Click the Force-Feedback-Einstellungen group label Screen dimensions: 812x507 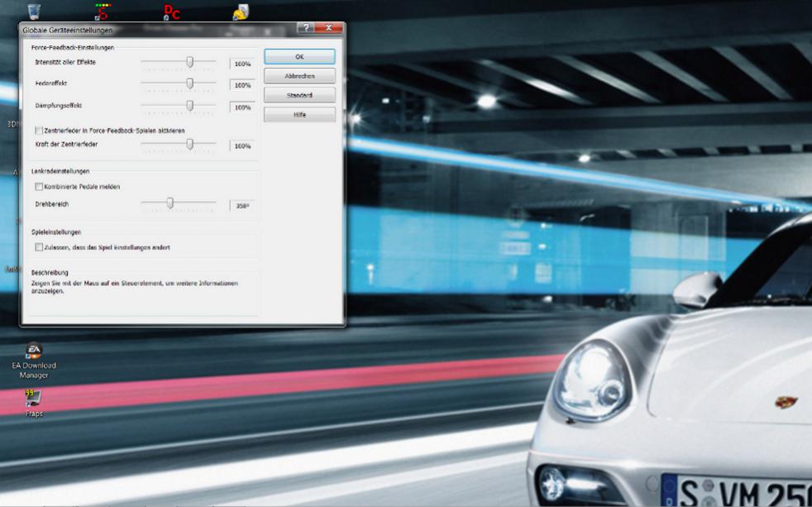point(73,47)
